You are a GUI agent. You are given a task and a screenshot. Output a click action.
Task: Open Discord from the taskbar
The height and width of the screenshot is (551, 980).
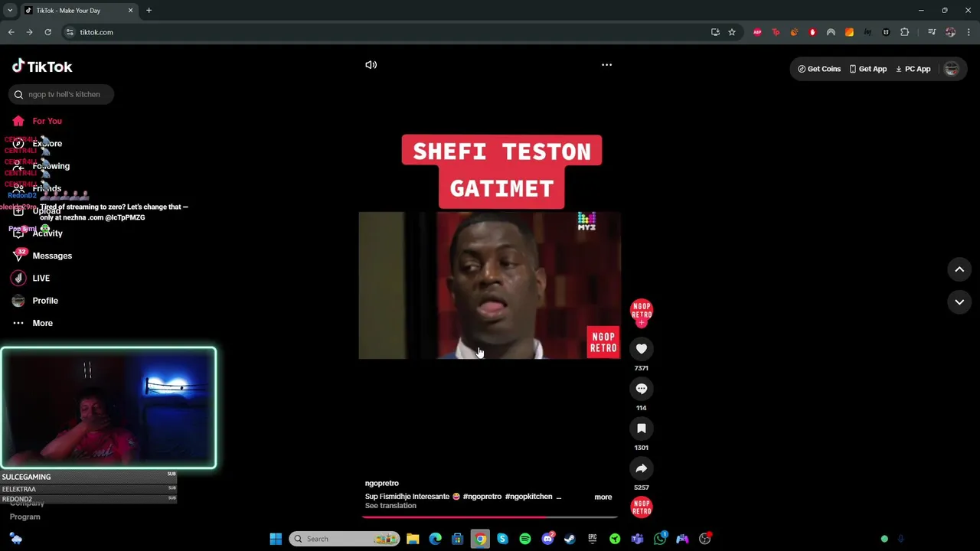pyautogui.click(x=547, y=539)
